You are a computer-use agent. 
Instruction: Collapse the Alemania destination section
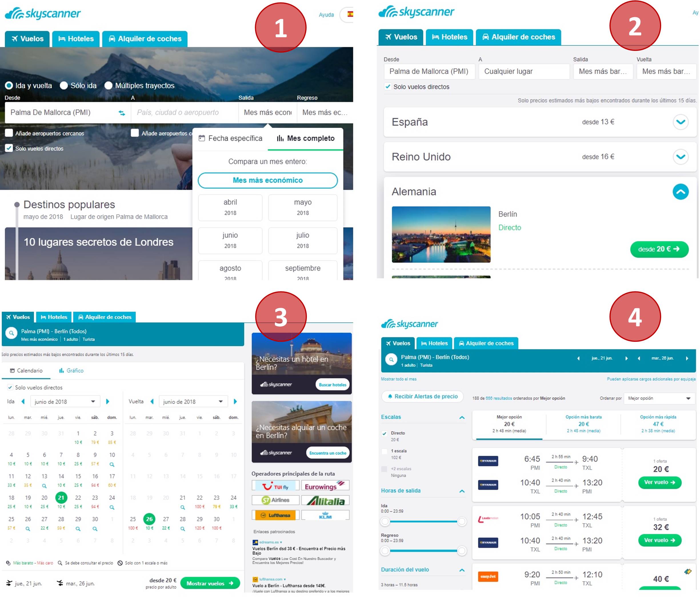pyautogui.click(x=680, y=192)
